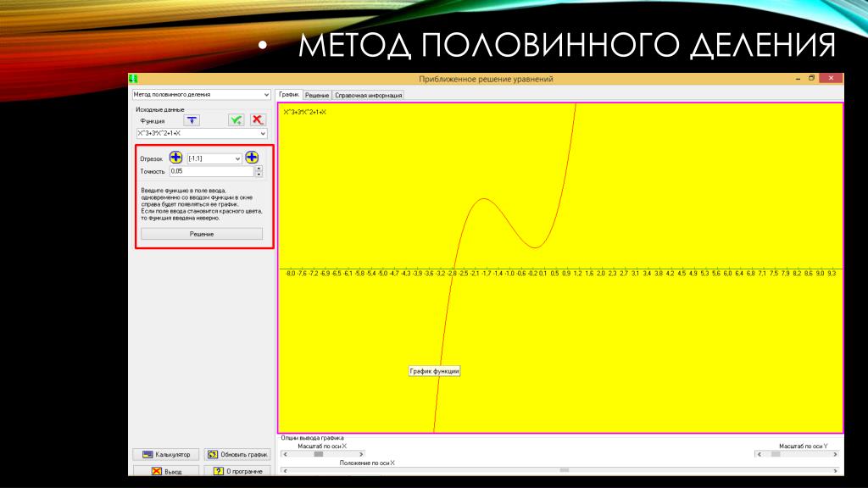
Task: Expand the function combo box X^3+3*X^2+1+X
Action: pyautogui.click(x=263, y=133)
